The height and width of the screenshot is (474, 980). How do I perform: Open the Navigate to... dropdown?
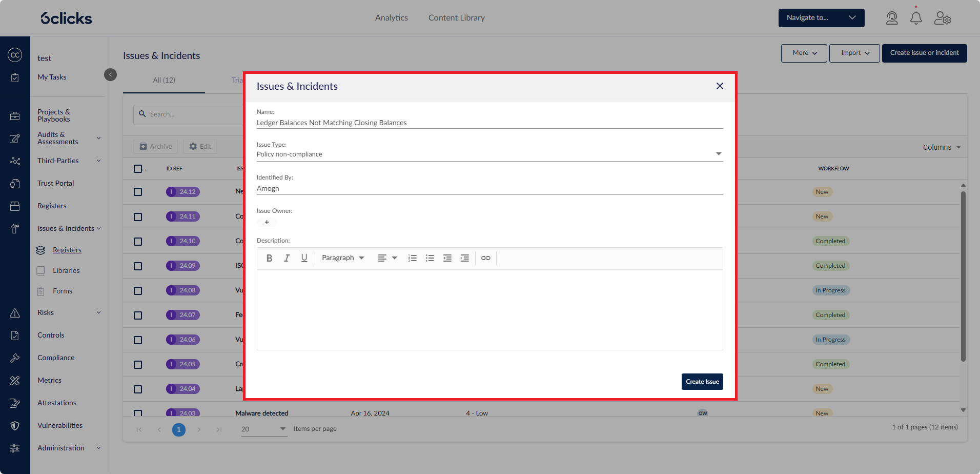point(821,18)
